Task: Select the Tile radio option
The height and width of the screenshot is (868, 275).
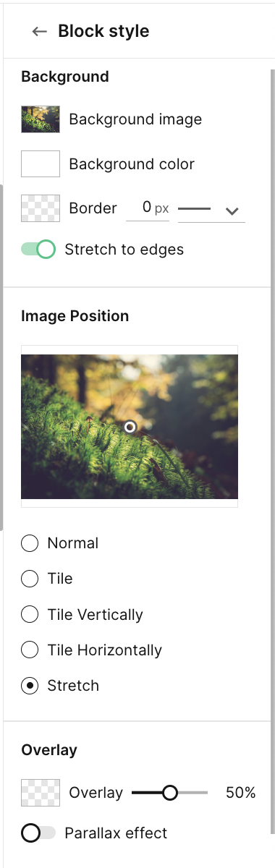Action: coord(30,579)
